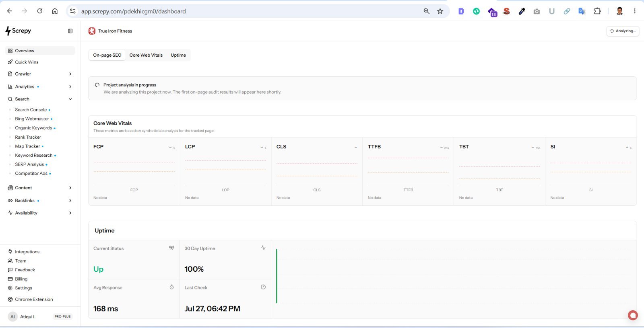Open Search Console item

click(31, 110)
